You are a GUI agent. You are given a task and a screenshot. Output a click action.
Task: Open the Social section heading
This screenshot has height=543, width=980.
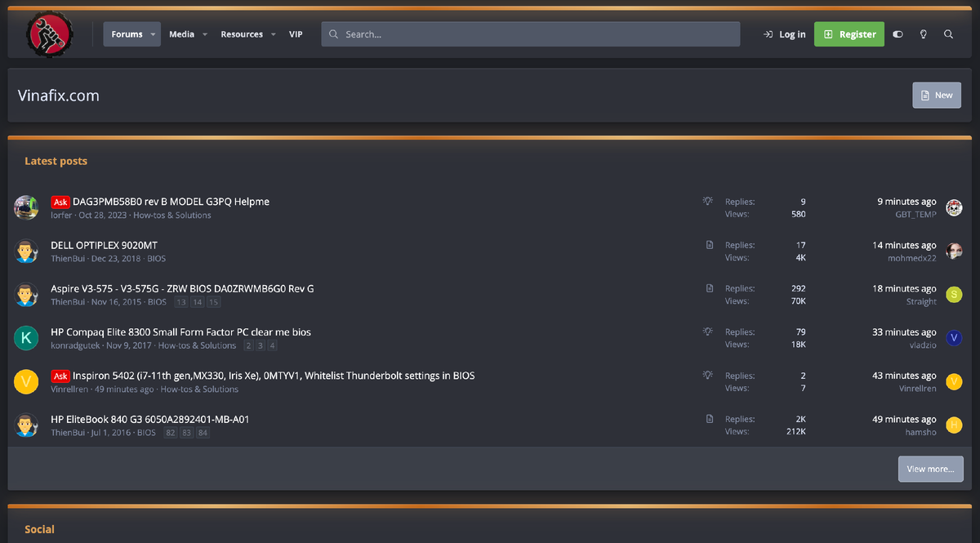39,529
